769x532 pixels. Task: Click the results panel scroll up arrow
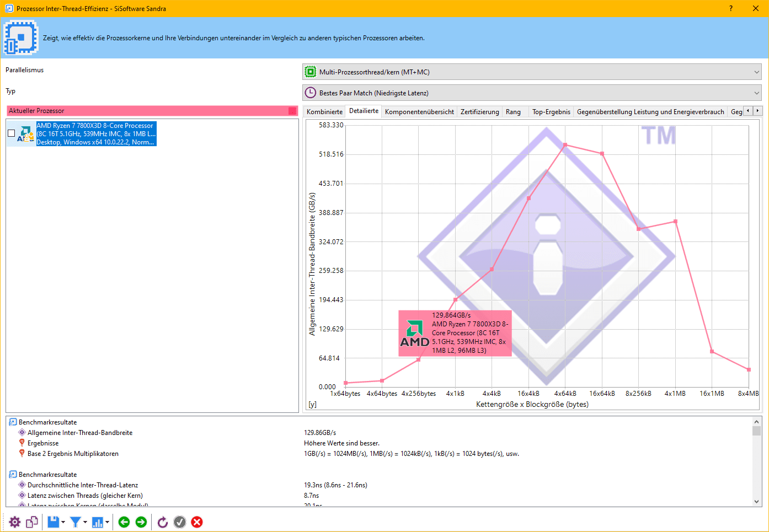coord(756,422)
